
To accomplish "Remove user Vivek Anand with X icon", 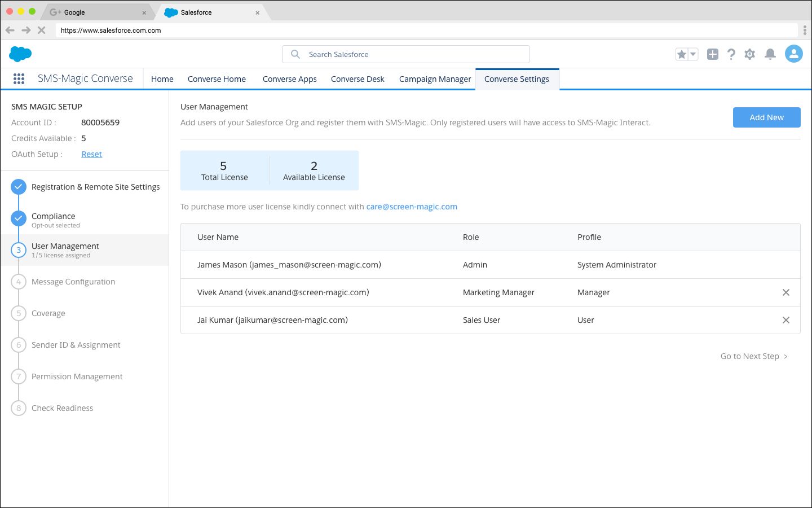I will [786, 292].
